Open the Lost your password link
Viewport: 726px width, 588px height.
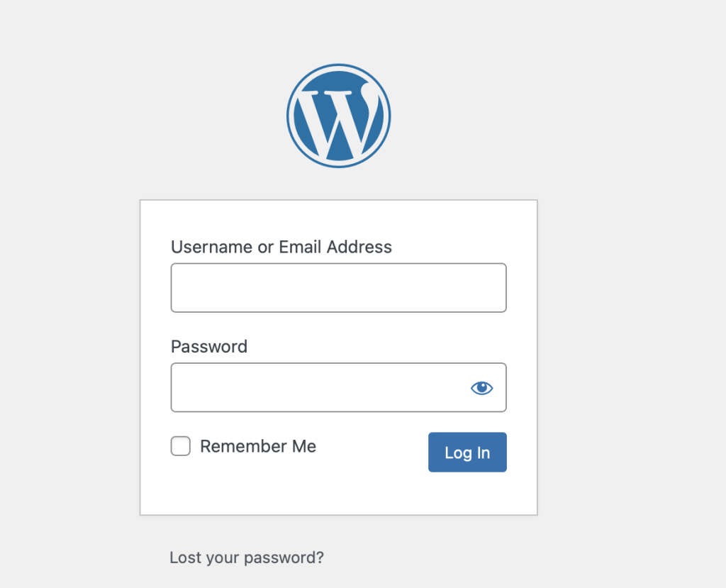coord(247,558)
